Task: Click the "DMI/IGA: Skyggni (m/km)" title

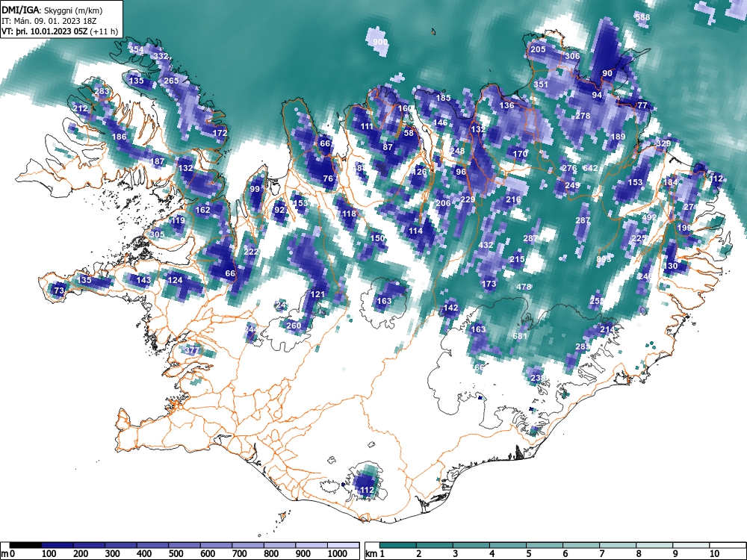Action: 52,10
